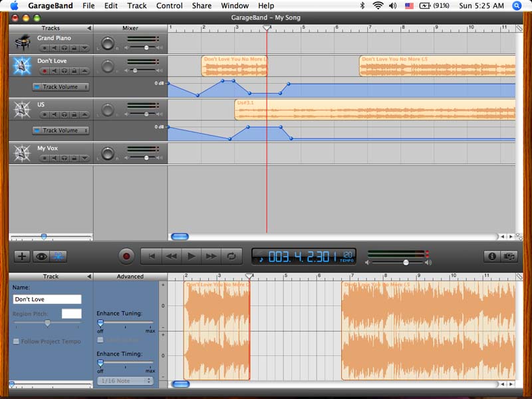532x399 pixels.
Task: Collapse automation for Don't Love track
Action: pos(84,71)
